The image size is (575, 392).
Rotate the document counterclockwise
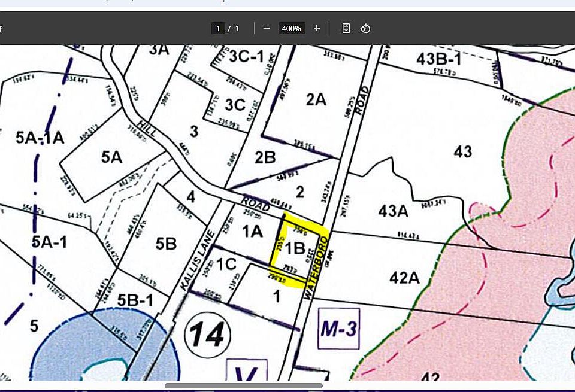click(365, 28)
